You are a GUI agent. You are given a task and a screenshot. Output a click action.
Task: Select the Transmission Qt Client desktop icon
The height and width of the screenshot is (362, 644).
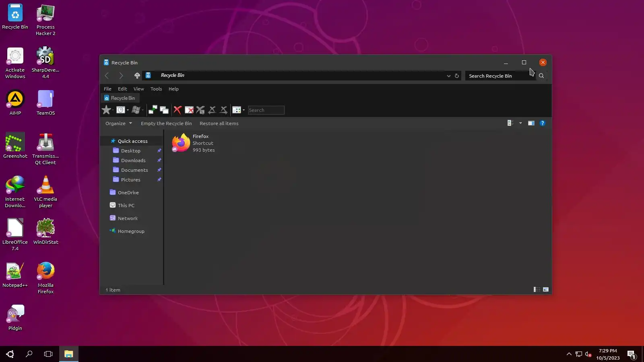[x=45, y=148]
